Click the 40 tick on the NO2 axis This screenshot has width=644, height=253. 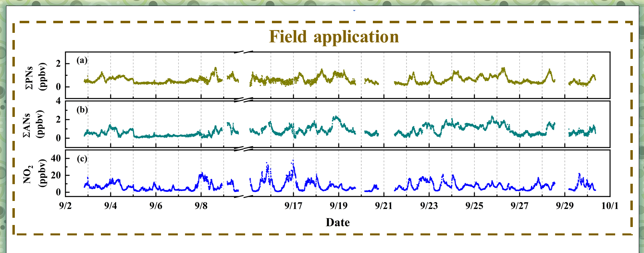[56, 159]
